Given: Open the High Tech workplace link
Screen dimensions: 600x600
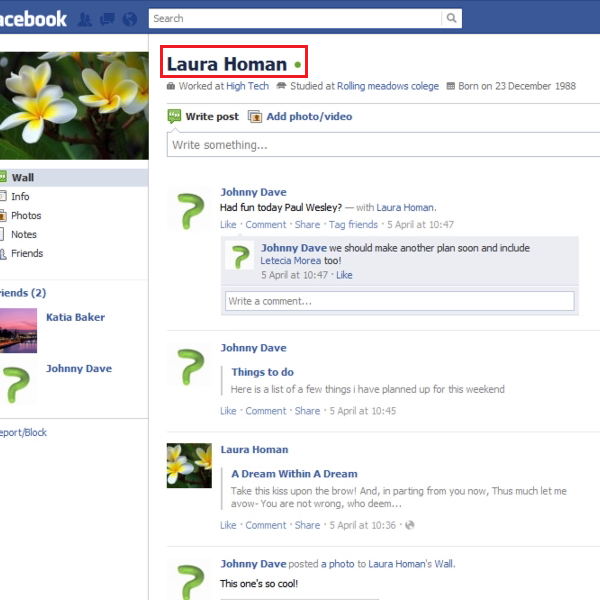Looking at the screenshot, I should click(x=248, y=86).
